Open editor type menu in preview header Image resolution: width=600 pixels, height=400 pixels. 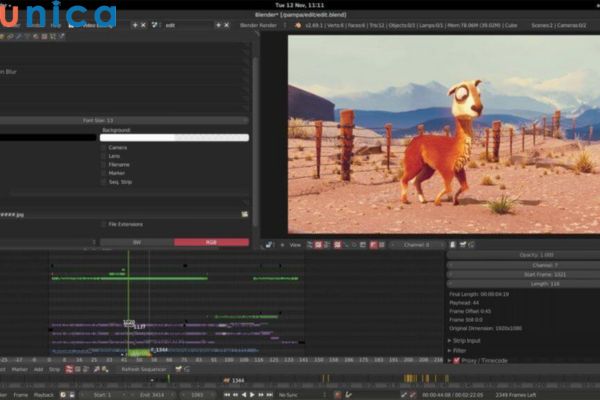pyautogui.click(x=269, y=245)
